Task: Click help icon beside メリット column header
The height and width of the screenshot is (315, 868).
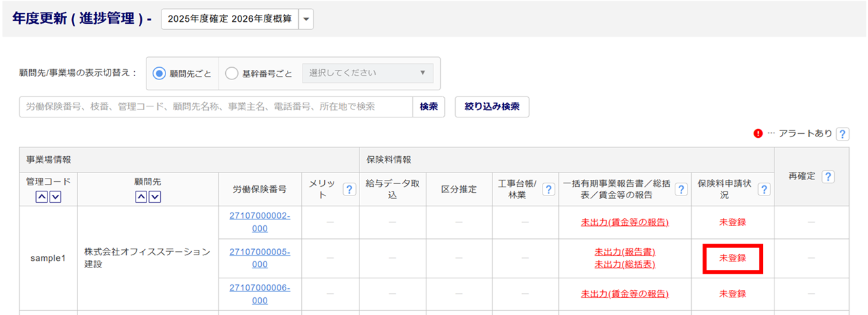Action: (x=349, y=189)
